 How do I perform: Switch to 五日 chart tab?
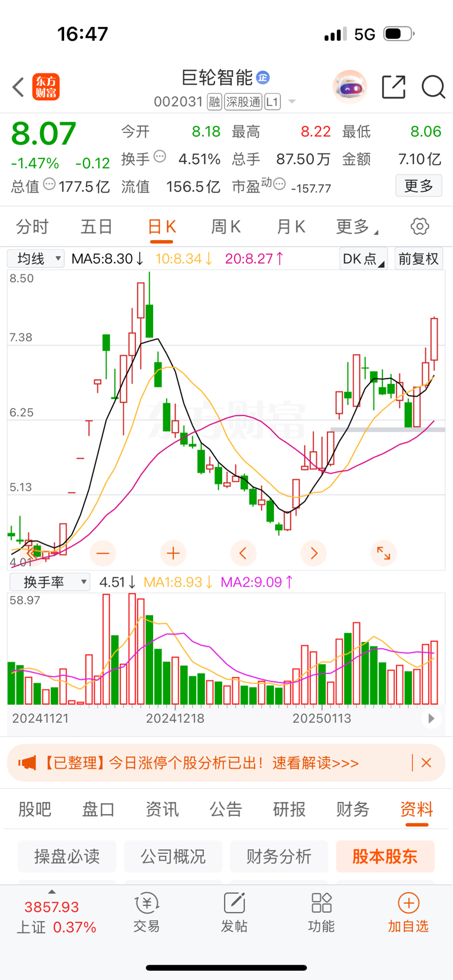(97, 227)
